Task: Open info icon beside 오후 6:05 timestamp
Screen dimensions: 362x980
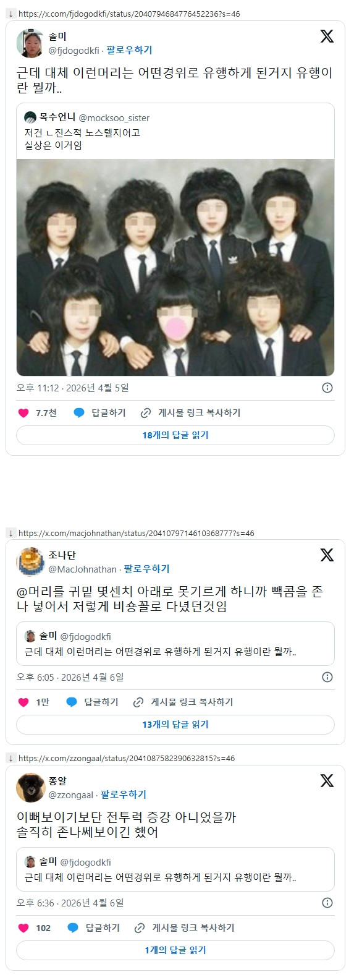Action: coord(327,677)
